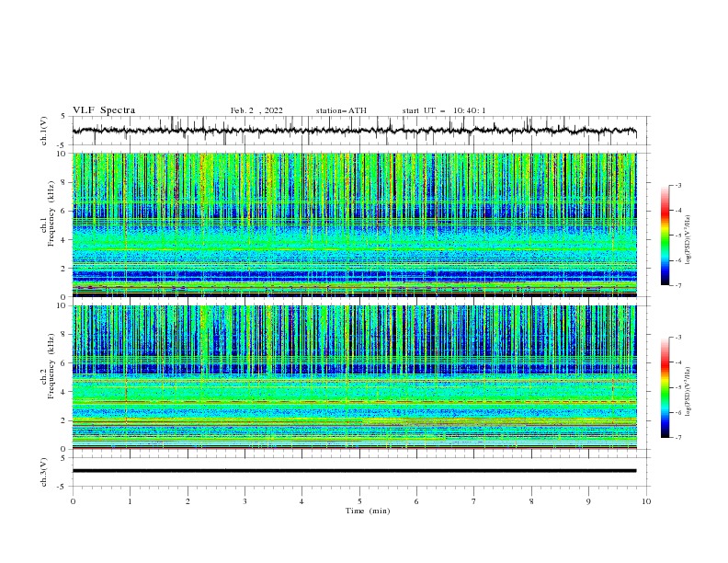The width and height of the screenshot is (728, 563).
Task: Click the "start UT = 10:40: 1" text
Action: [444, 110]
